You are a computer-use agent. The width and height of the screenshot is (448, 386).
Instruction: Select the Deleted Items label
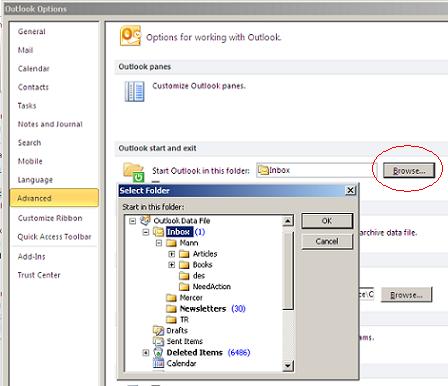pyautogui.click(x=195, y=352)
